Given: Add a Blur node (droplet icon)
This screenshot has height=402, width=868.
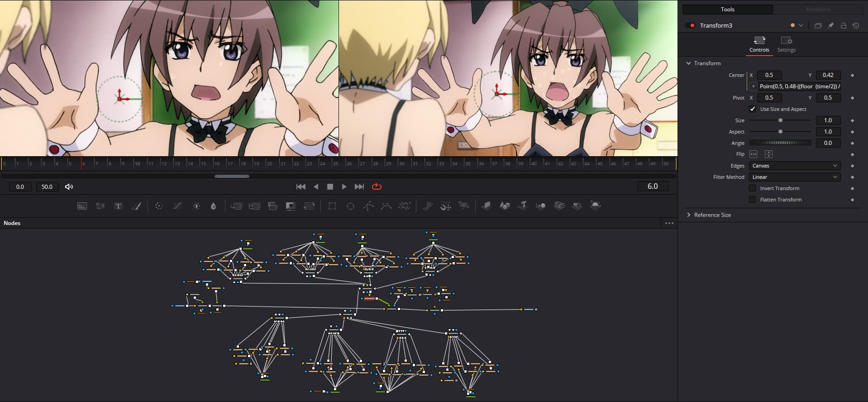Looking at the screenshot, I should 213,206.
